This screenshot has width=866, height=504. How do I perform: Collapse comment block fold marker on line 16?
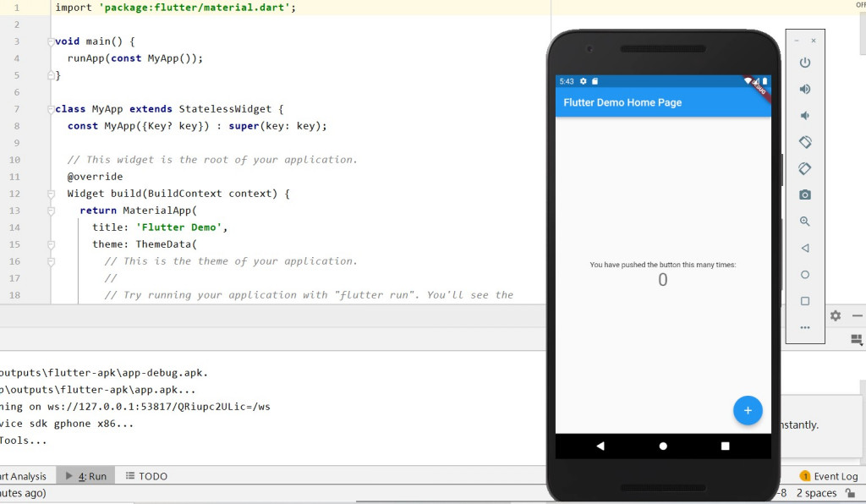pos(51,261)
